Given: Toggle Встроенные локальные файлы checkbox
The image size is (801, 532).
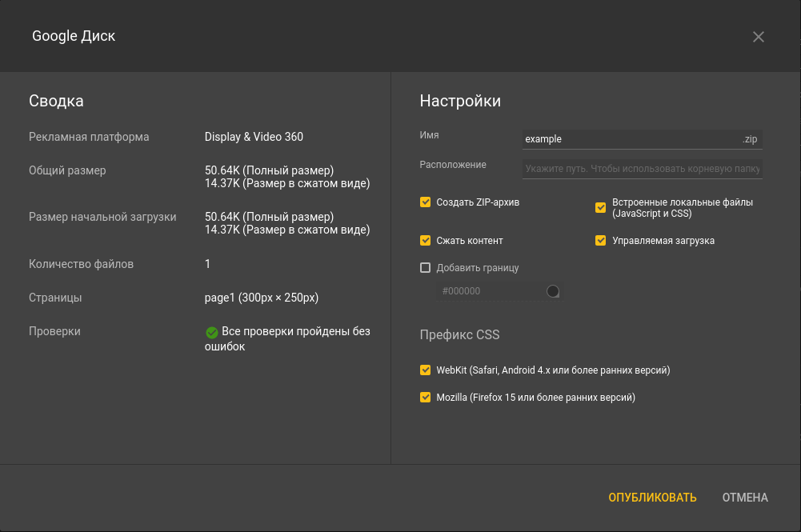Looking at the screenshot, I should tap(600, 208).
